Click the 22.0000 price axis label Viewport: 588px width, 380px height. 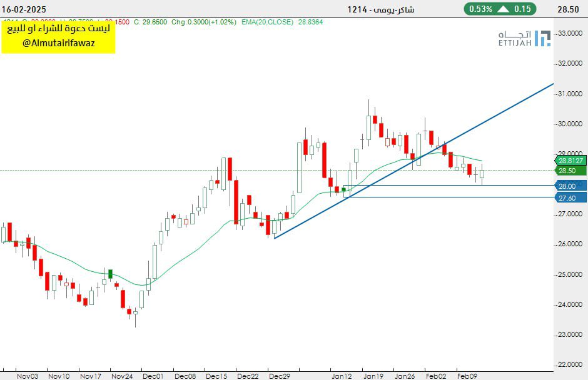coord(570,364)
